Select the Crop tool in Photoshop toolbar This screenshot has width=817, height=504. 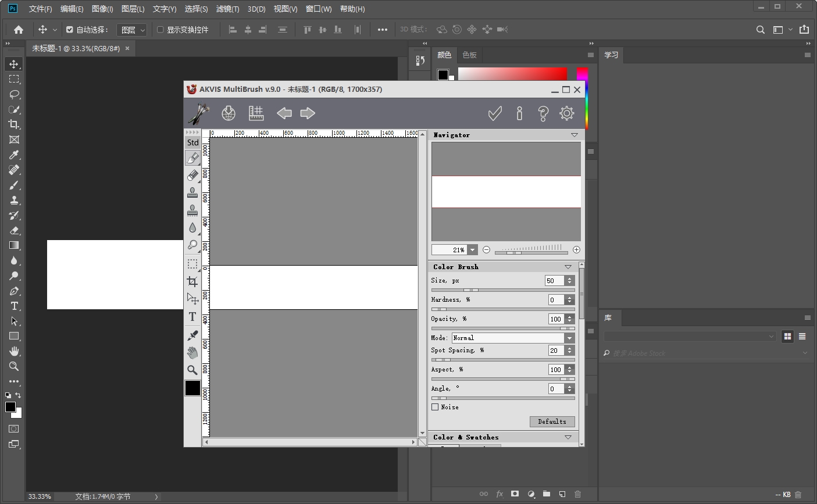(14, 124)
